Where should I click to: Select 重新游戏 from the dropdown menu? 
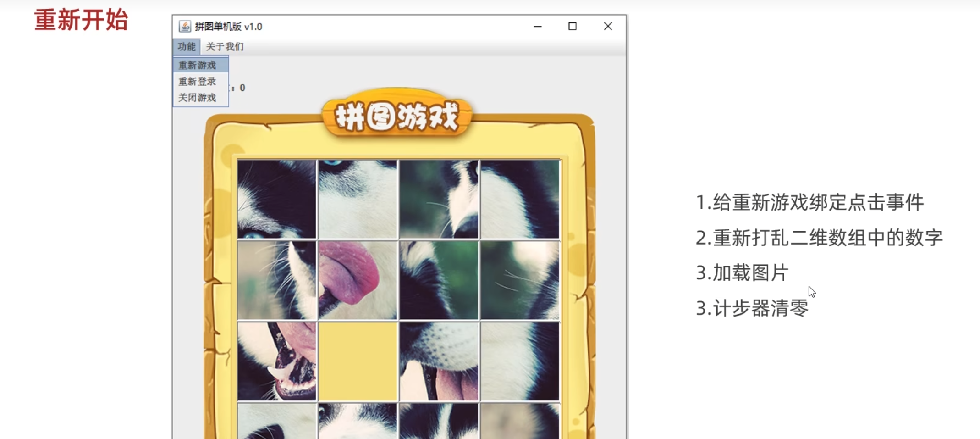coord(198,65)
